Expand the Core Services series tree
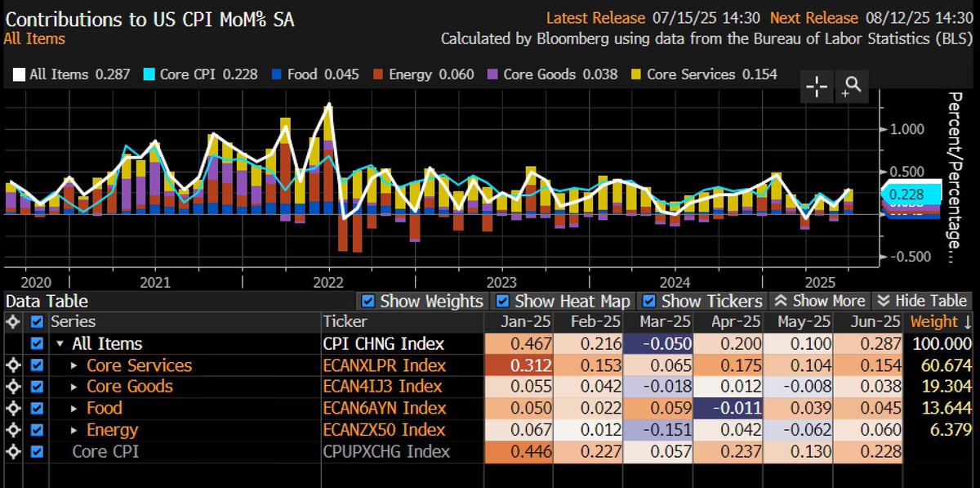The height and width of the screenshot is (488, 980). click(x=76, y=365)
